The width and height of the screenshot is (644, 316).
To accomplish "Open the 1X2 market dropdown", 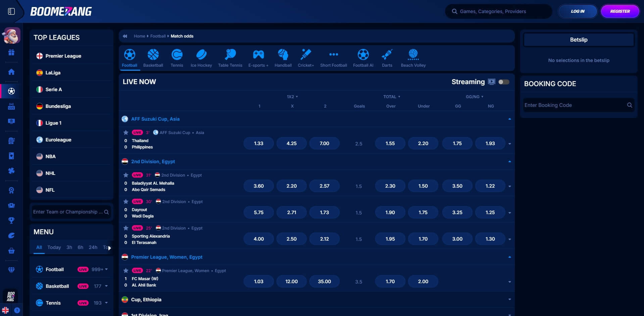I will tap(292, 97).
